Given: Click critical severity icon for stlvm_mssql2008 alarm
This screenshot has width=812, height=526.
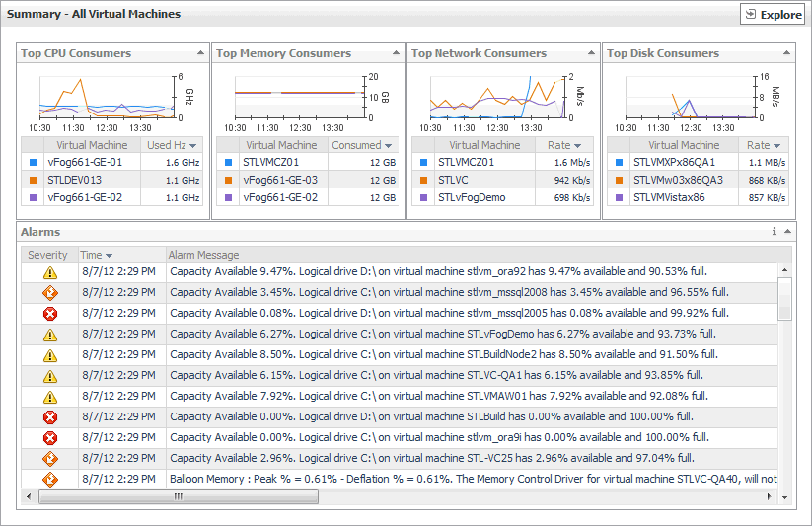Looking at the screenshot, I should pyautogui.click(x=50, y=293).
